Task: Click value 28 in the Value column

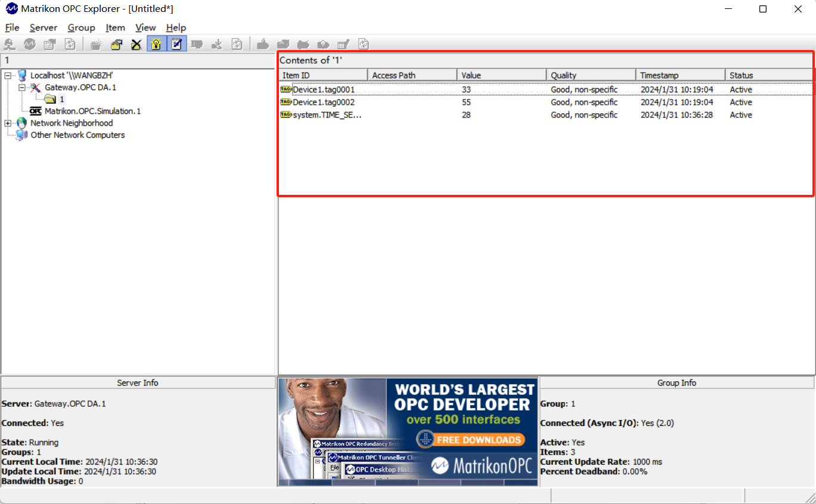Action: 466,114
